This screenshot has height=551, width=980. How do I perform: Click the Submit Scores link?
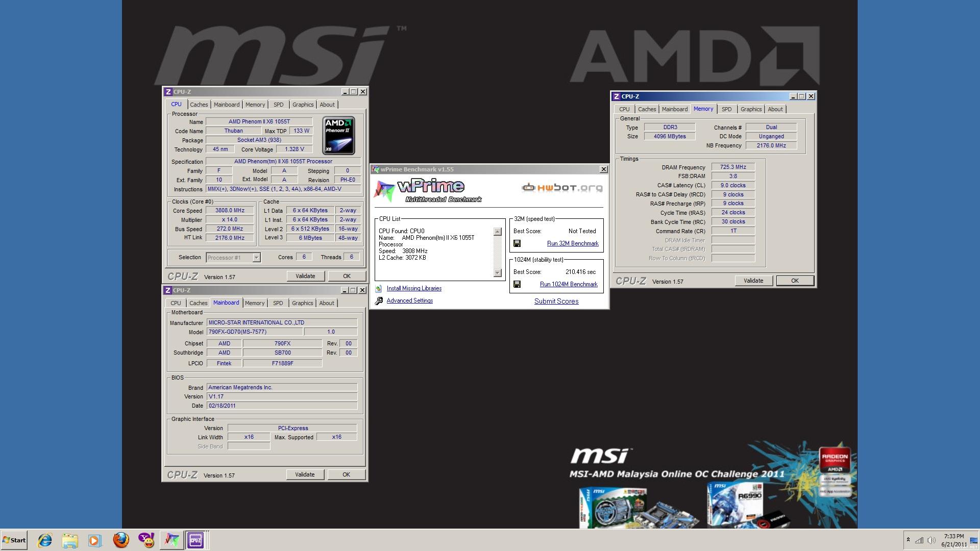click(x=556, y=302)
